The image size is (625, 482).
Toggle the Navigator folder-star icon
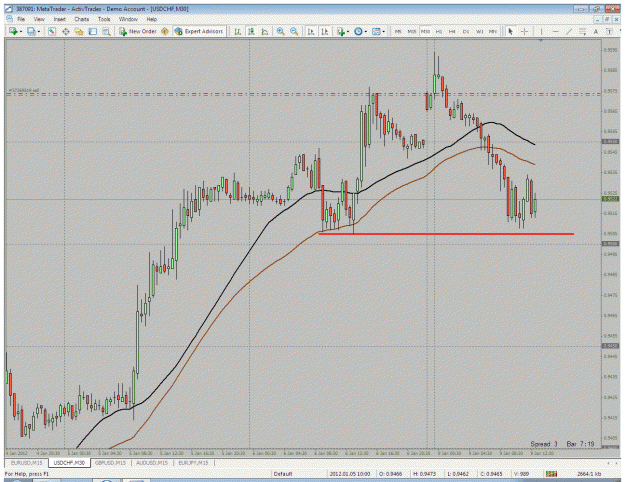tap(79, 31)
